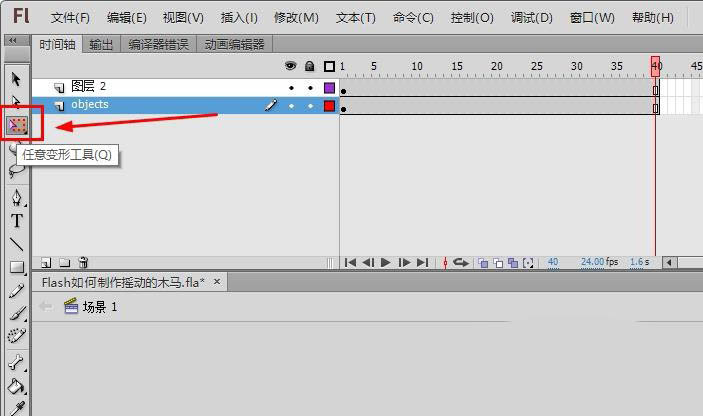The image size is (703, 416).
Task: Toggle Onion Skin Outlines
Action: click(498, 263)
